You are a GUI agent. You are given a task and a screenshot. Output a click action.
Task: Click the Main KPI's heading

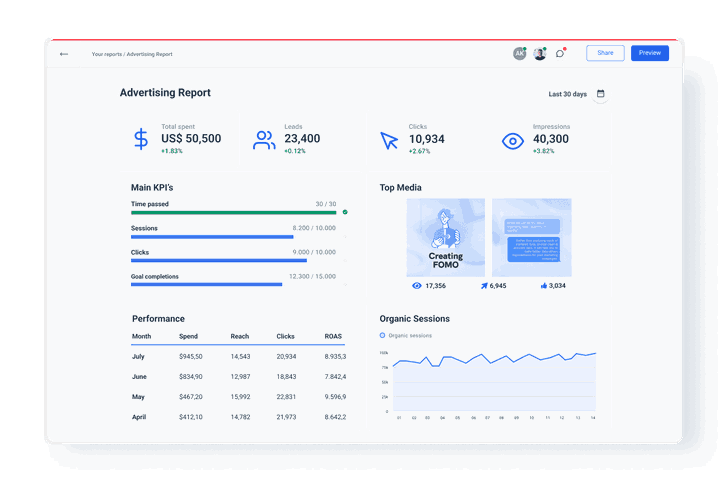[152, 188]
